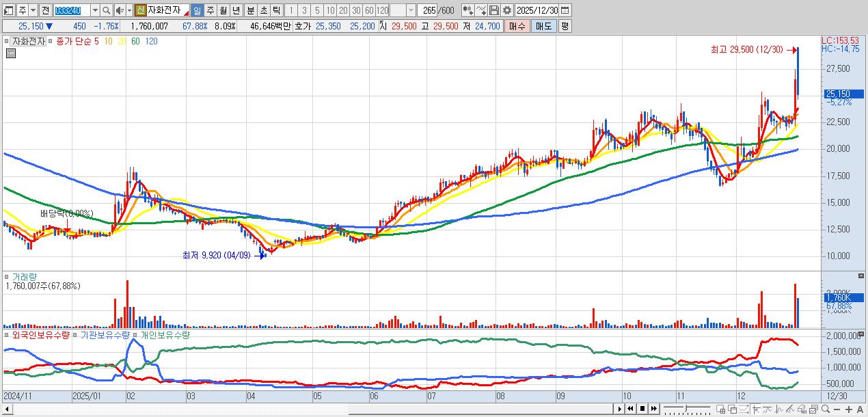Select the 초 second period toggle

point(262,10)
